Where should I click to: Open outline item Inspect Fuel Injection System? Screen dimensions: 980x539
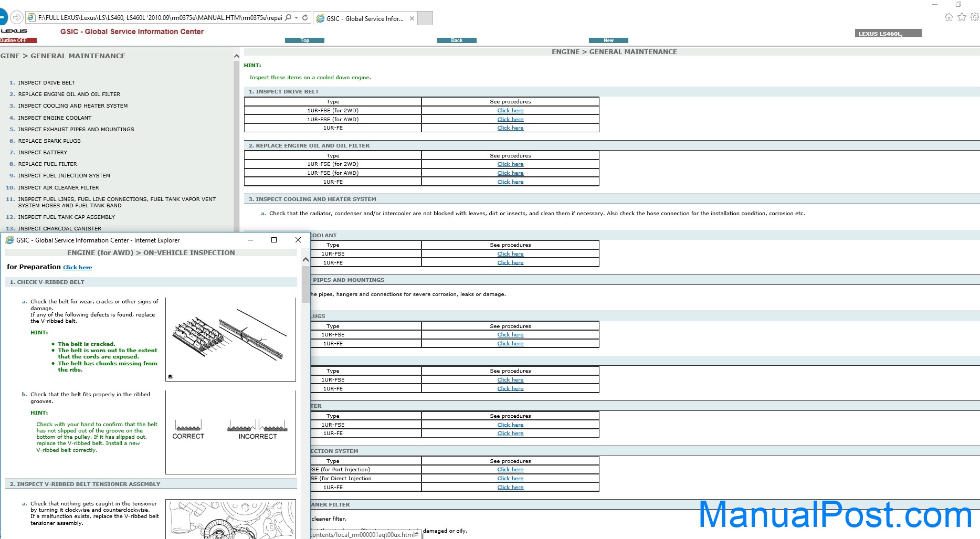click(64, 175)
